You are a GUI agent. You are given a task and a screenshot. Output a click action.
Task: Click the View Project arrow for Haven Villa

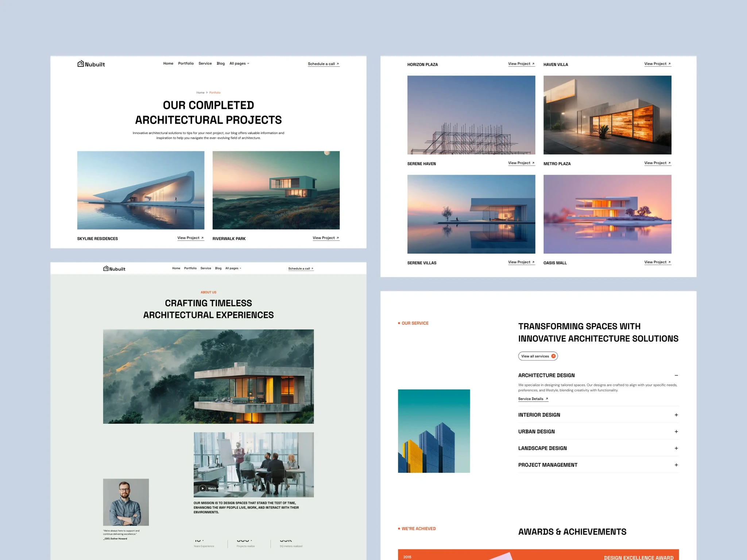pos(669,63)
